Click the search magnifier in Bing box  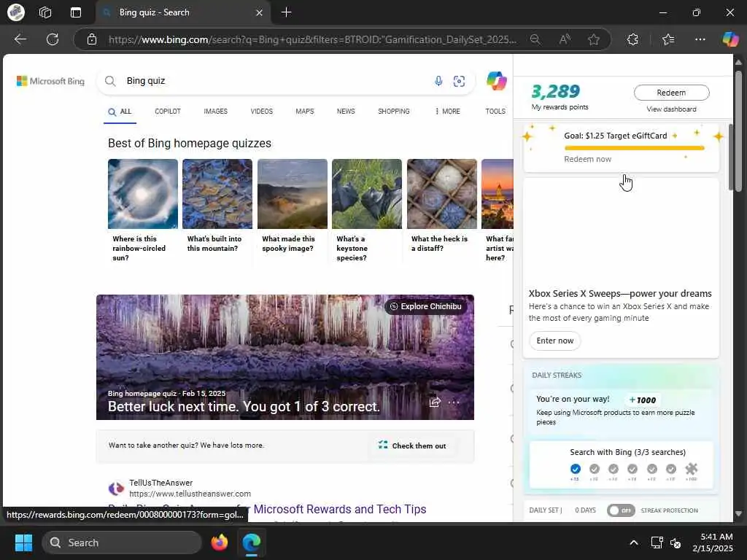click(110, 81)
